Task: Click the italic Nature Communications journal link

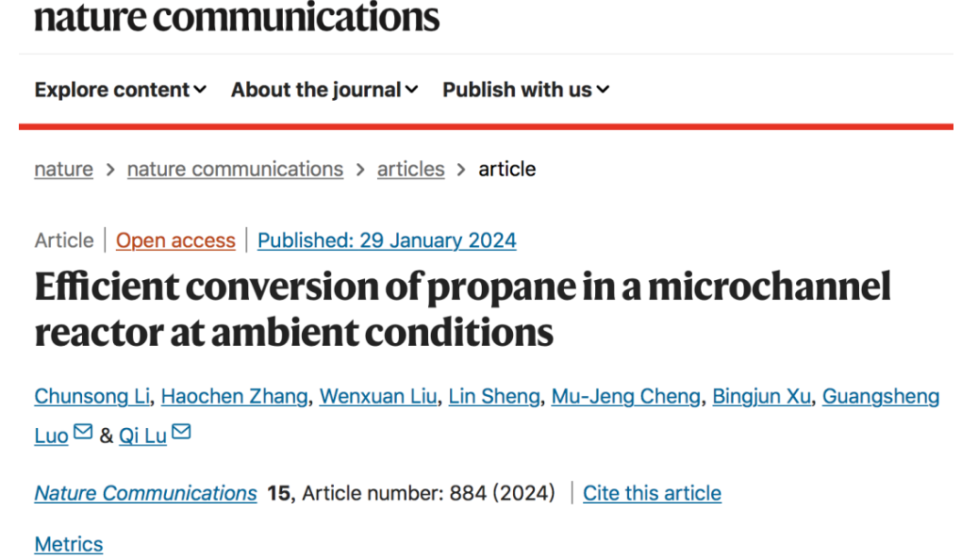Action: [145, 493]
